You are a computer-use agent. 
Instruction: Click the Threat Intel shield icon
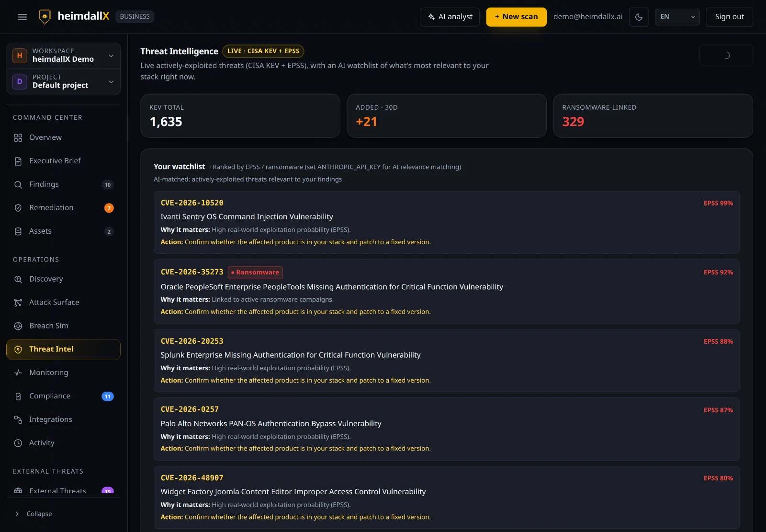coord(18,350)
